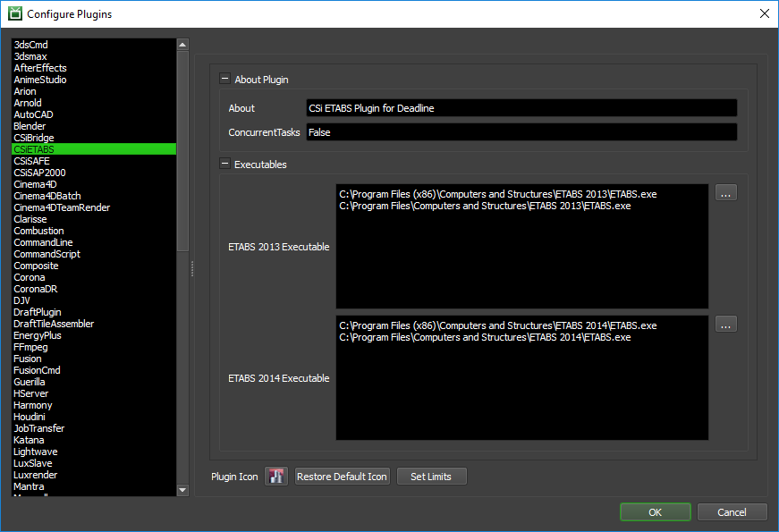Collapse the About Plugin section

tap(224, 79)
